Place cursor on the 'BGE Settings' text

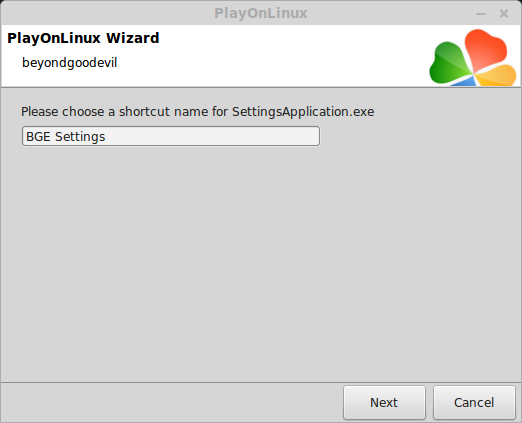tap(65, 137)
